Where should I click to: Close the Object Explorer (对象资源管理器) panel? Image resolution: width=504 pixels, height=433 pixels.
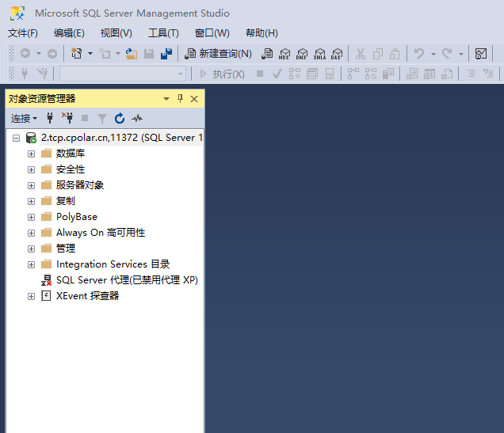tap(194, 98)
